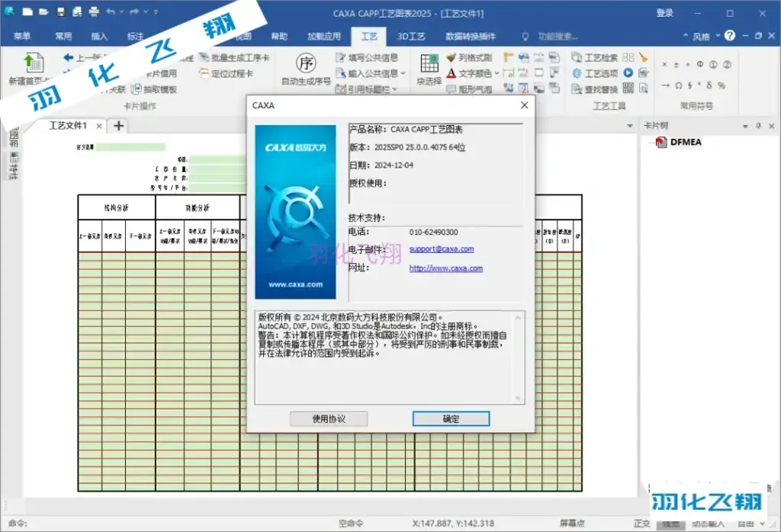Screen dimensions: 781x532
Task: Click the New file icon in quick access toolbar
Action: (x=27, y=12)
